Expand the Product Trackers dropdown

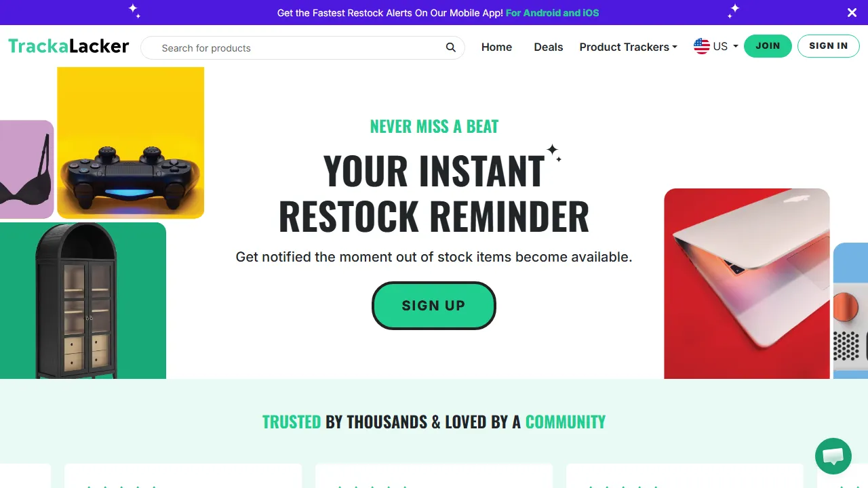(623, 47)
